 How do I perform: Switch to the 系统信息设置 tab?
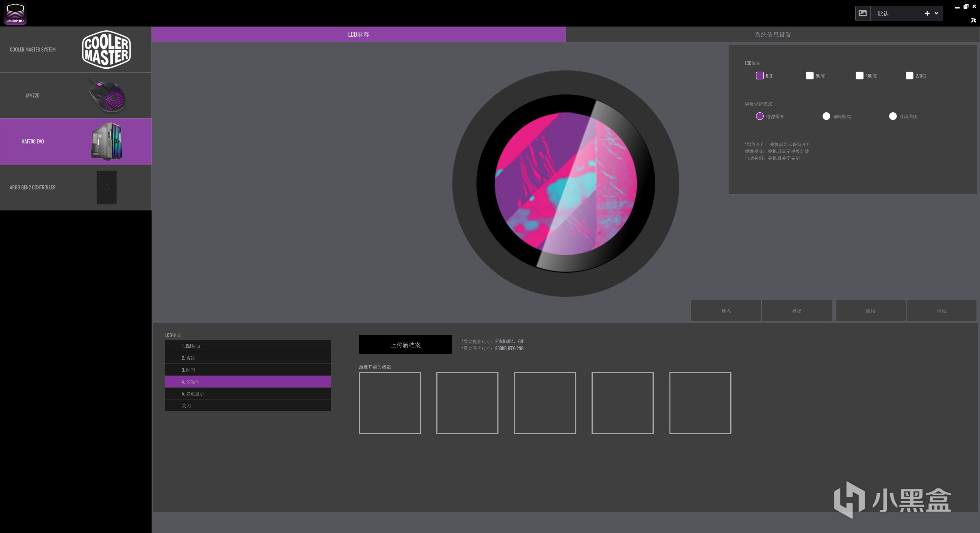pos(772,35)
